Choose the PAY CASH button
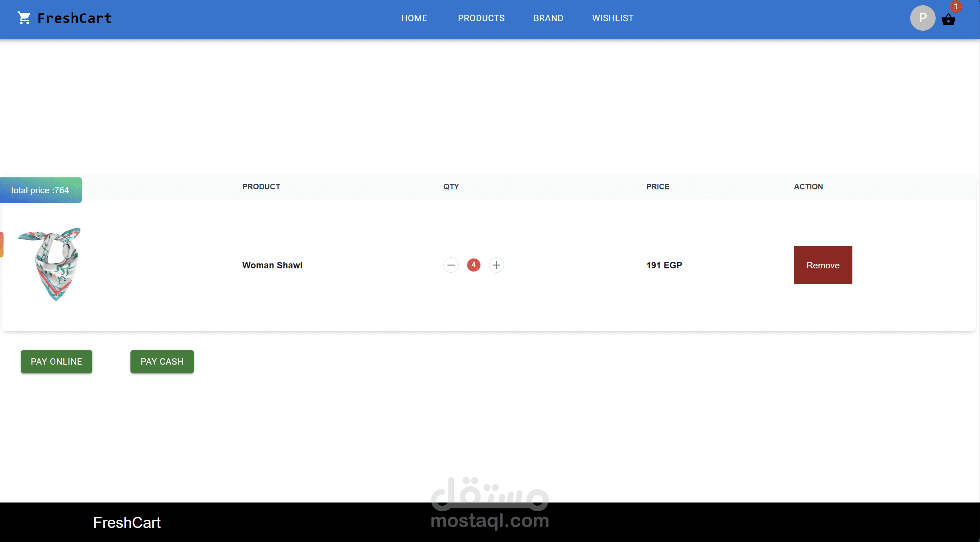The height and width of the screenshot is (542, 980). coord(162,361)
